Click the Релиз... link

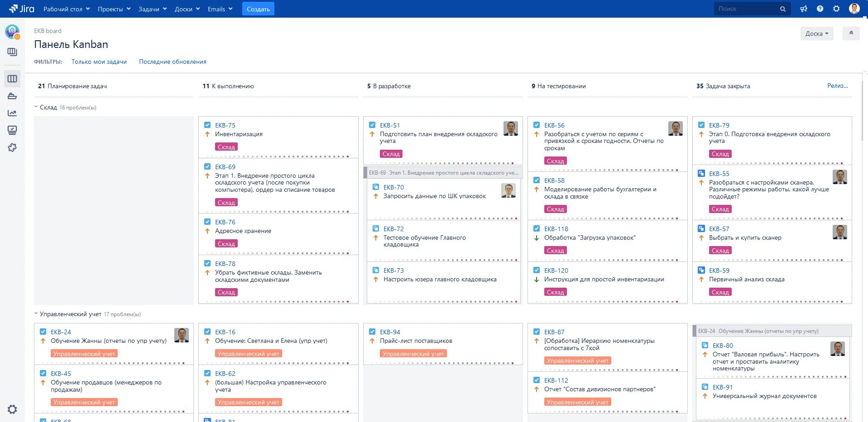click(837, 85)
